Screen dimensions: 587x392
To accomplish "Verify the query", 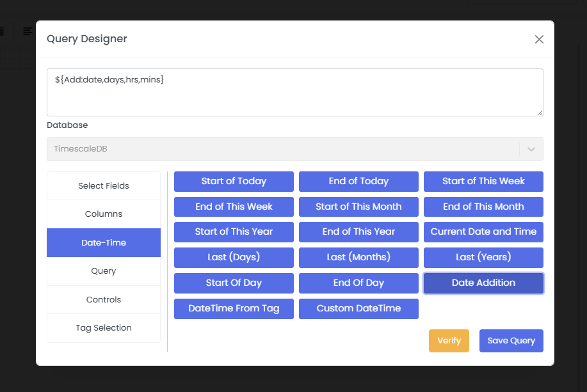I will tap(449, 341).
